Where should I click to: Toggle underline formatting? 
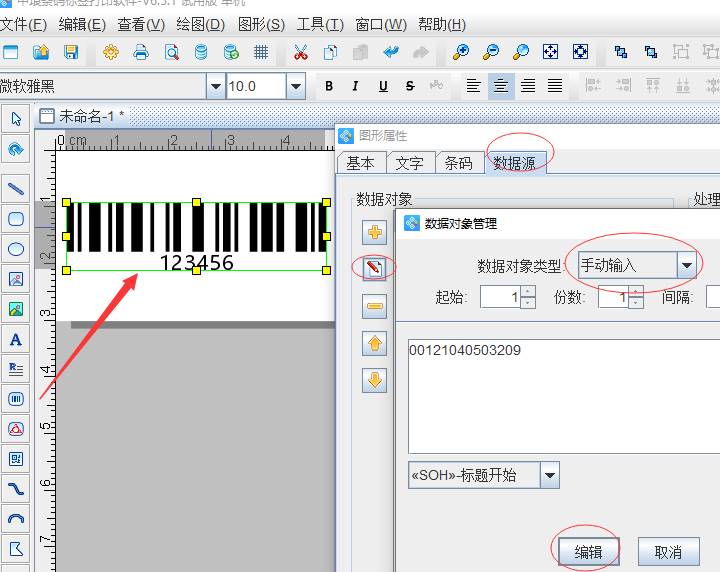tap(383, 86)
